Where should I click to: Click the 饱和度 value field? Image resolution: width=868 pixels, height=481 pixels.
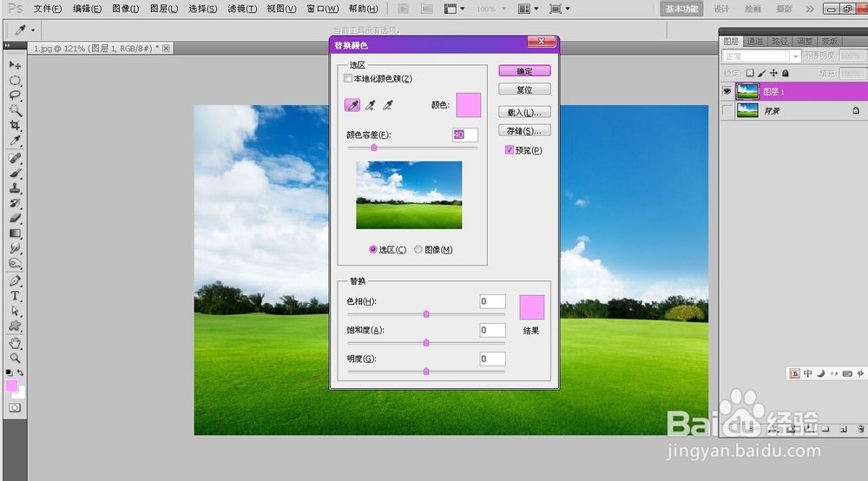click(x=493, y=330)
